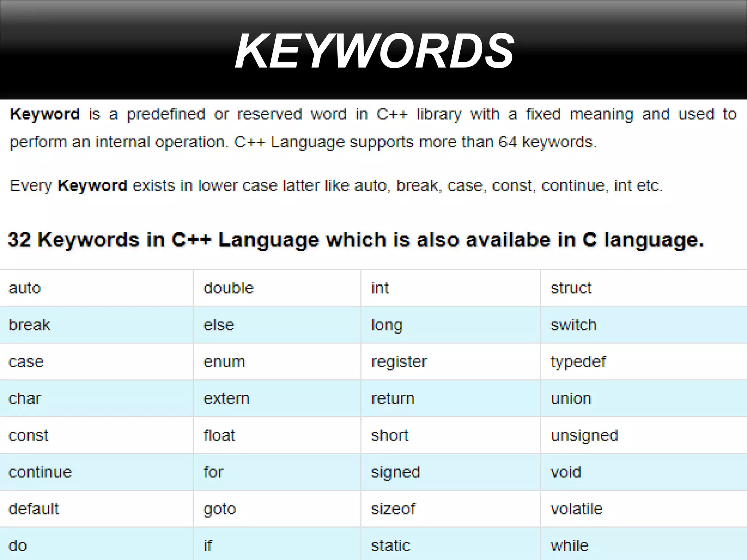Click the 'register' keyword cell
747x560 pixels.
click(399, 362)
